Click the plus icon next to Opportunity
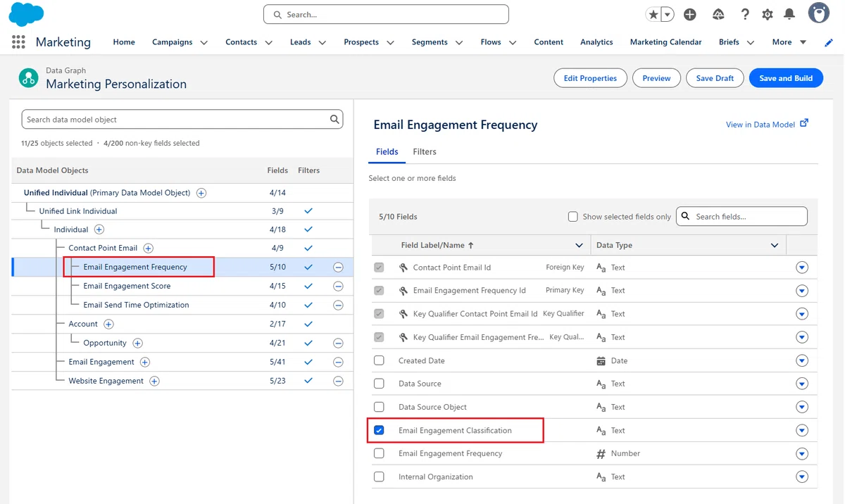The width and height of the screenshot is (845, 504). coord(138,344)
